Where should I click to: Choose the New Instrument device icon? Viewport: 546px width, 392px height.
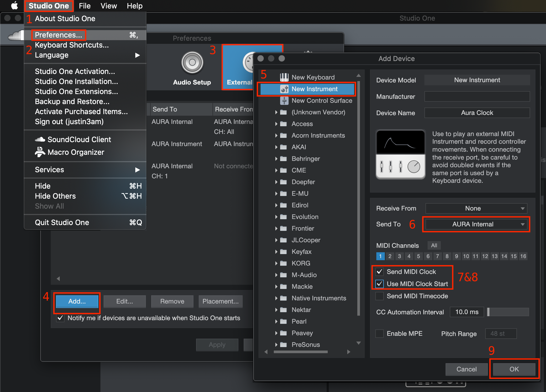pos(284,89)
